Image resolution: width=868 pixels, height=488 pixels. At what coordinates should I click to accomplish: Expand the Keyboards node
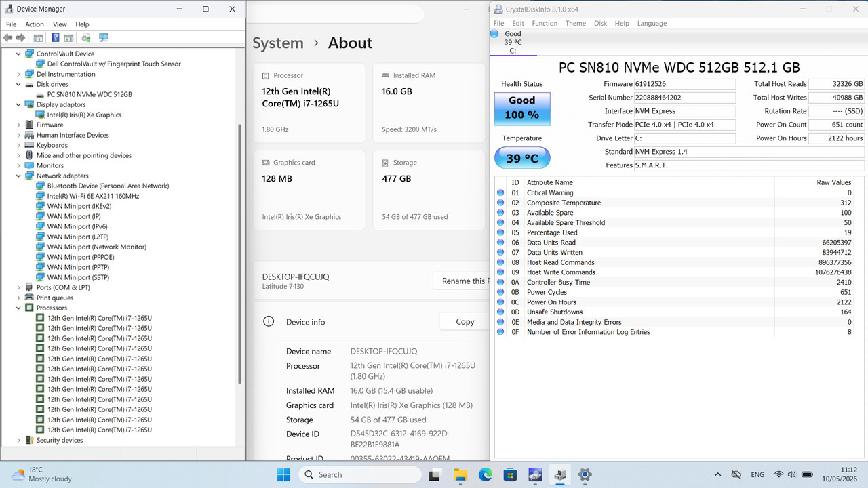(x=18, y=145)
